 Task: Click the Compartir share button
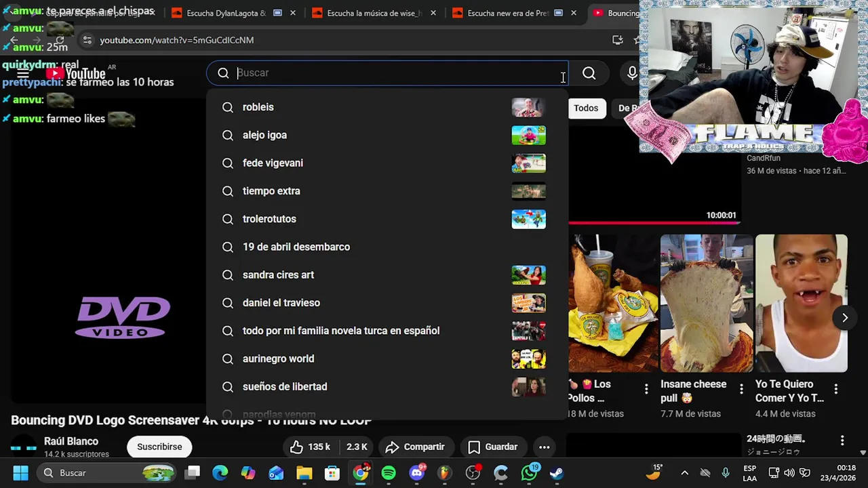pyautogui.click(x=415, y=447)
